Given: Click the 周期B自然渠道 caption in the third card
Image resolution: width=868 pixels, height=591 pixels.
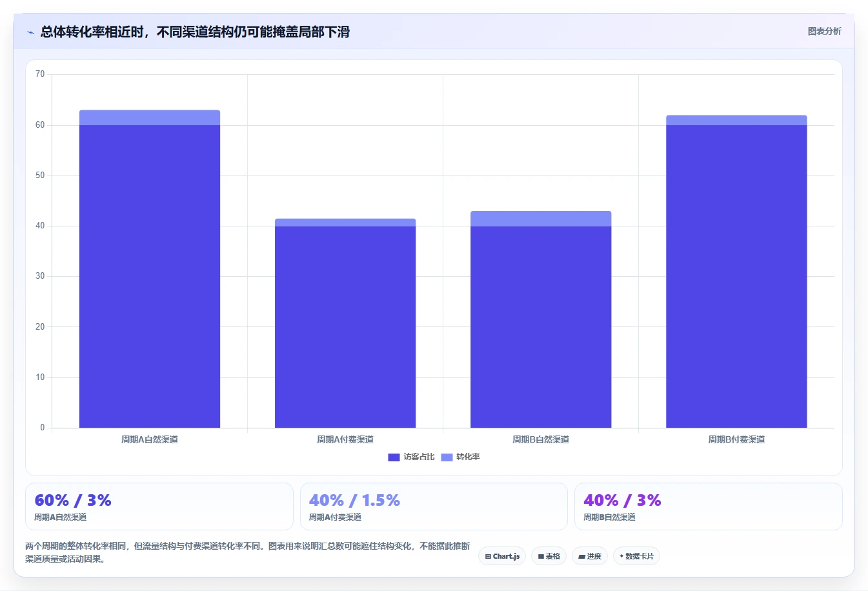Looking at the screenshot, I should pos(609,517).
